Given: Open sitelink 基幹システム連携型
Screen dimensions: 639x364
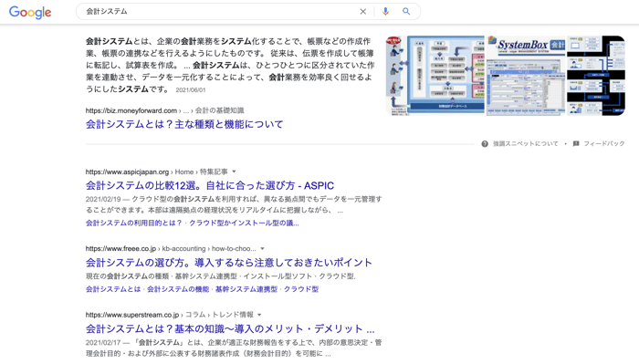Looking at the screenshot, I should pos(246,289).
